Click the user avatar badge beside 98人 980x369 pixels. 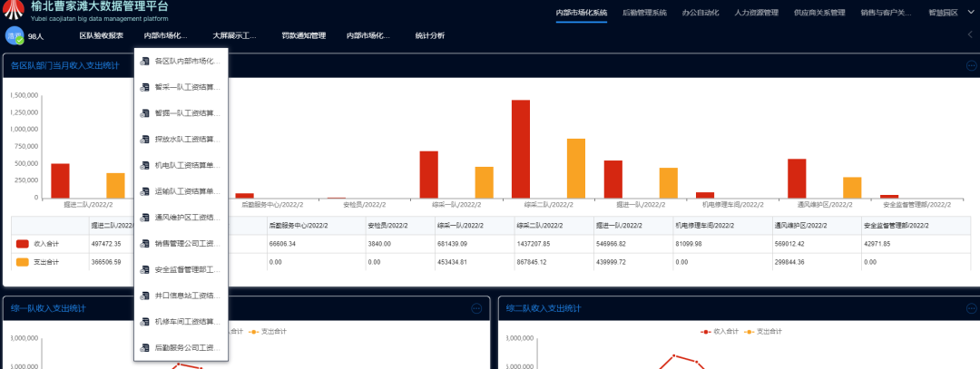tap(15, 36)
